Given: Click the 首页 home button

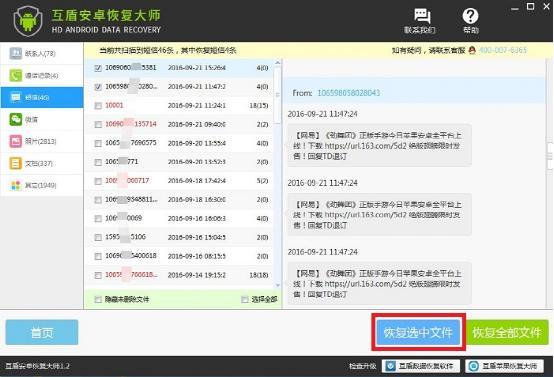Looking at the screenshot, I should pos(42,332).
